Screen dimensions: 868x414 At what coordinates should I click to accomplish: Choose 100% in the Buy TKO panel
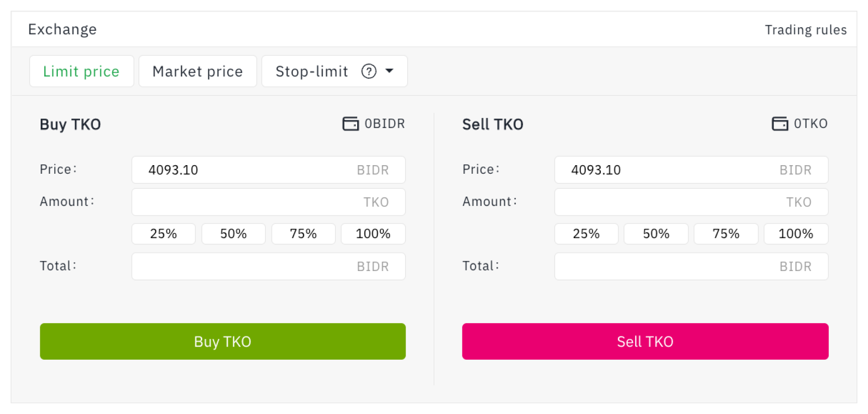(373, 234)
